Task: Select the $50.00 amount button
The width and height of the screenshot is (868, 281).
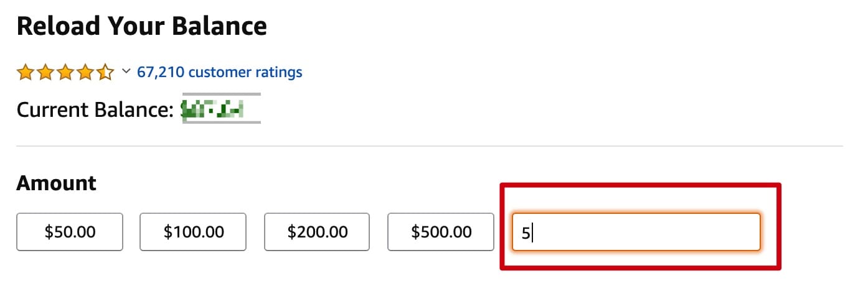Action: [70, 232]
